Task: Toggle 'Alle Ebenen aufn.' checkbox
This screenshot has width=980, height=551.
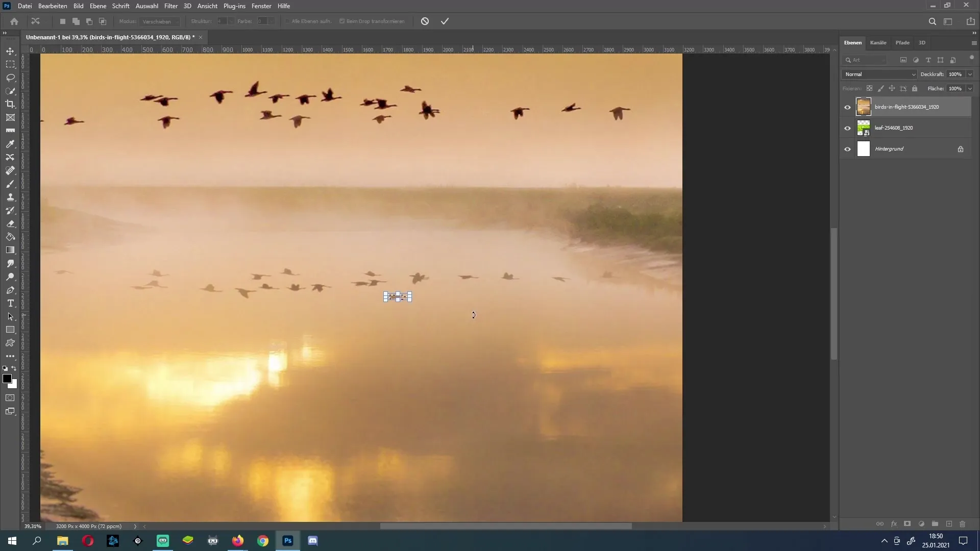Action: pyautogui.click(x=287, y=21)
